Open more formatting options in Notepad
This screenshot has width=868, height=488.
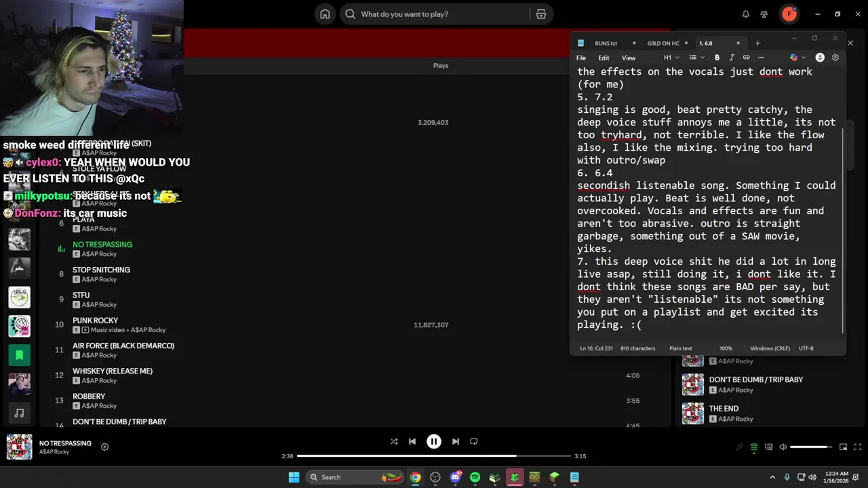[761, 58]
